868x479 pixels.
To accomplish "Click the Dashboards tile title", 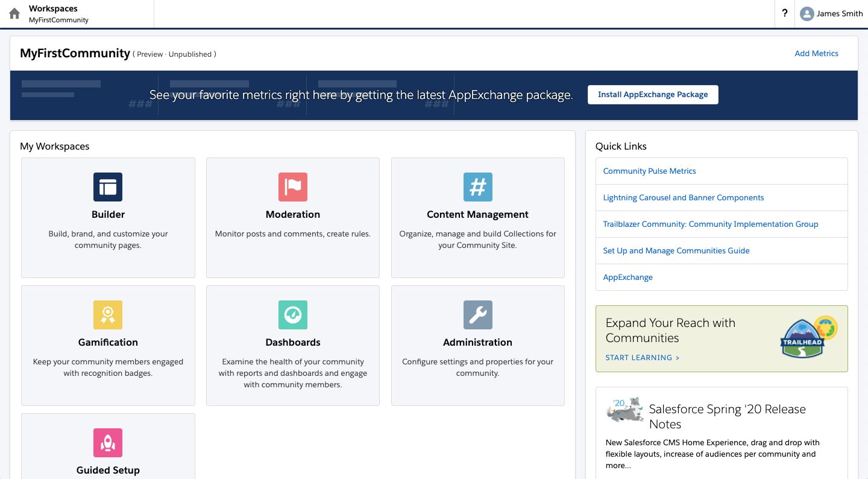I will point(293,342).
